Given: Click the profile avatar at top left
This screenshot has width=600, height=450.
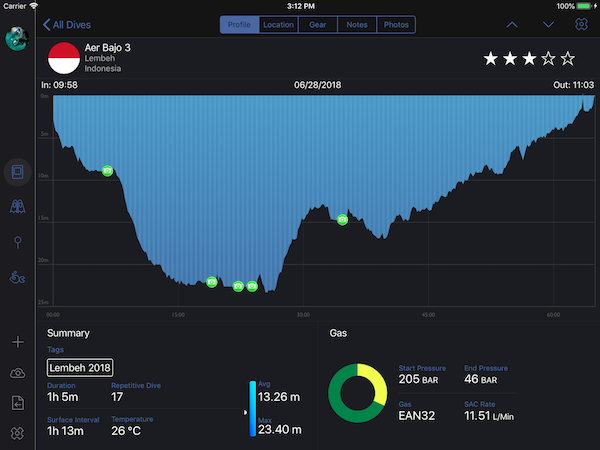Looking at the screenshot, I should click(x=16, y=38).
